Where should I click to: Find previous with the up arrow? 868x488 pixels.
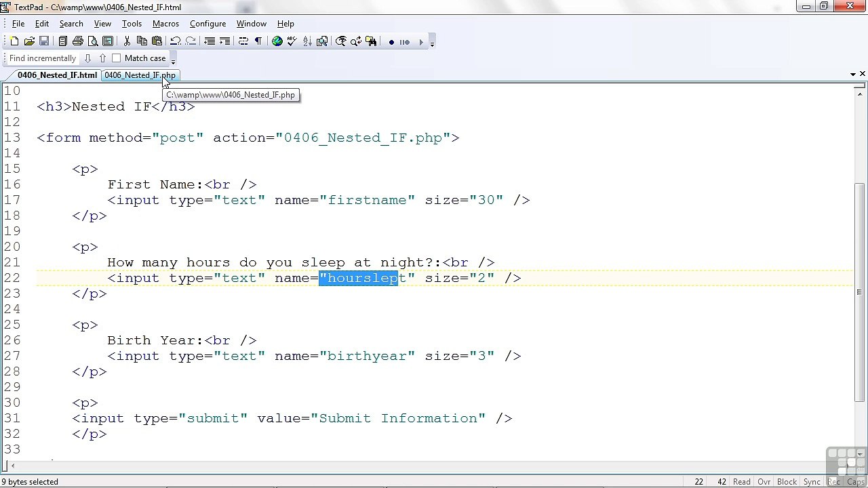click(102, 58)
